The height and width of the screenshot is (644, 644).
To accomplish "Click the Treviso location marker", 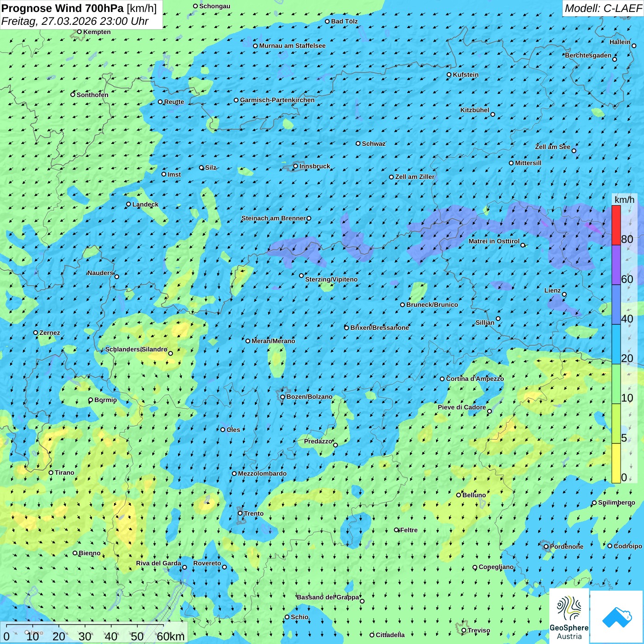I will point(464,630).
